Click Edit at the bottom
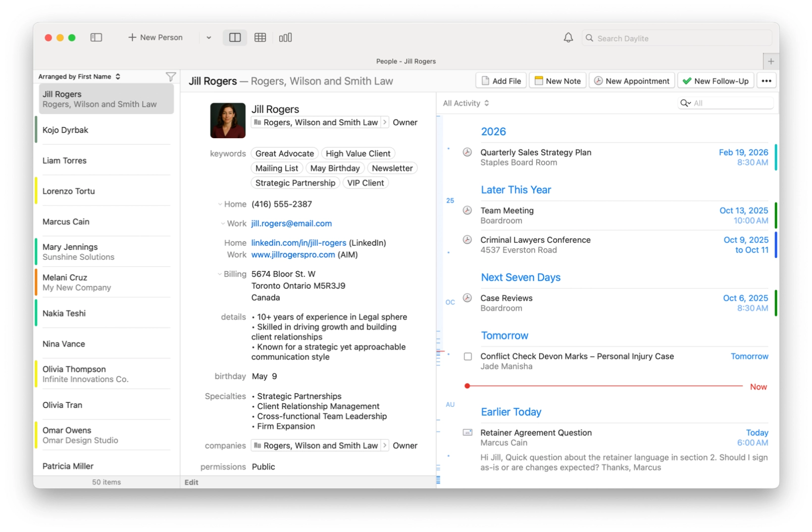This screenshot has height=532, width=812. click(192, 482)
